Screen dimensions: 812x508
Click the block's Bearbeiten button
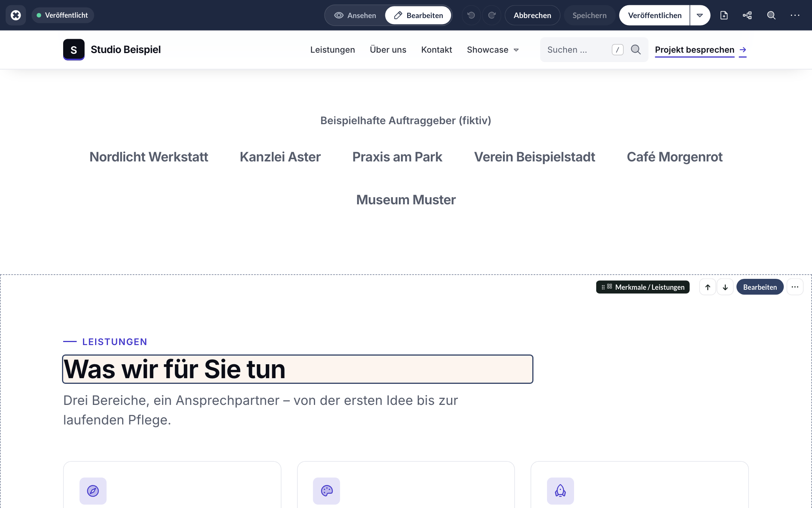pos(760,287)
